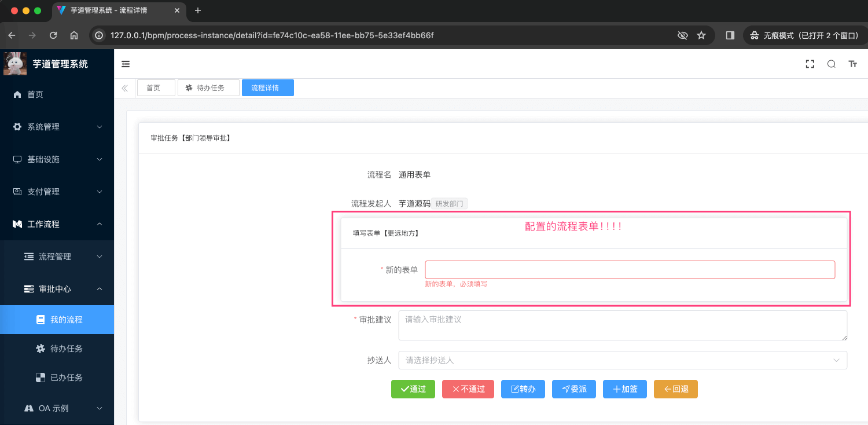This screenshot has width=868, height=425.
Task: Toggle incognito shield icon in address bar
Action: [x=683, y=35]
